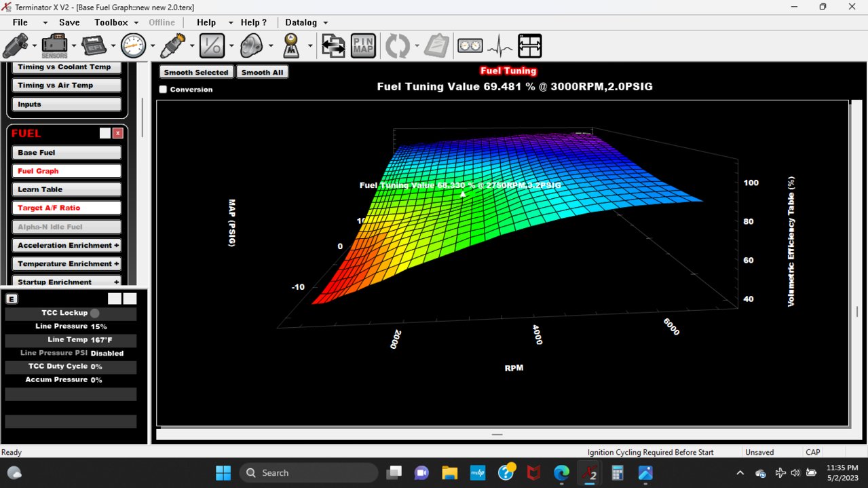Open the I/O toolbar icon
Screen dimensions: 868x488
pyautogui.click(x=212, y=46)
